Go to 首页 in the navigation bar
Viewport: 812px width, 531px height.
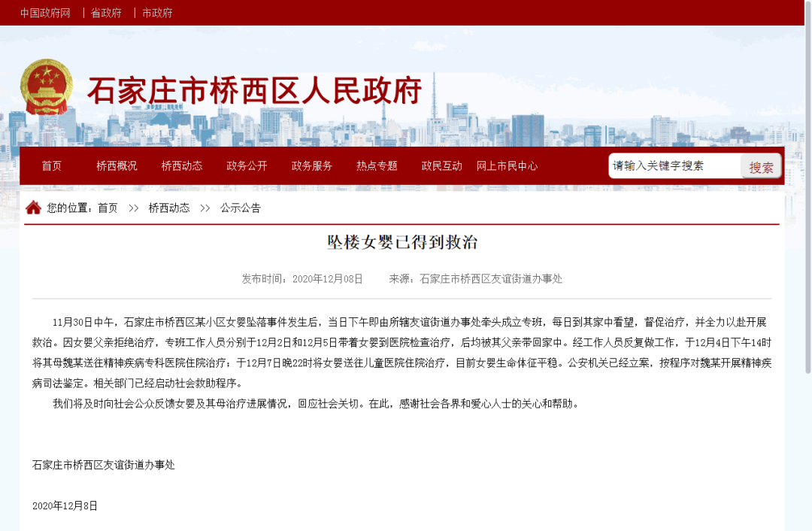click(x=52, y=165)
